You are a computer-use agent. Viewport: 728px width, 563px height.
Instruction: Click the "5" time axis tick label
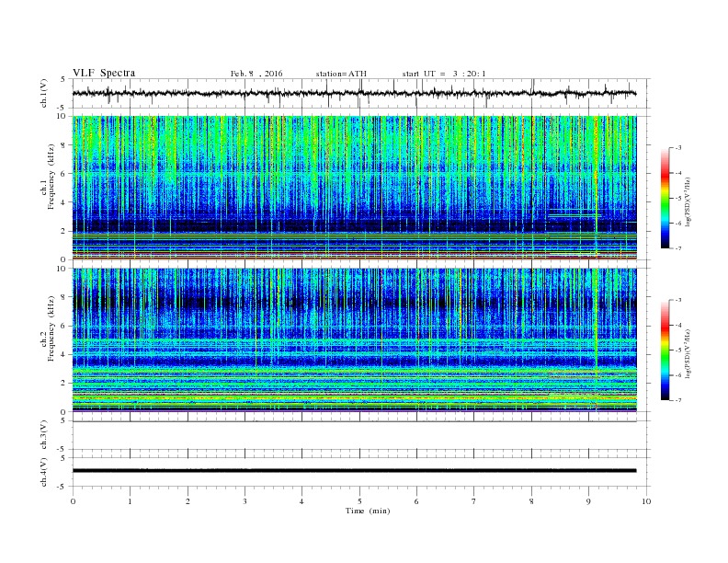(359, 501)
